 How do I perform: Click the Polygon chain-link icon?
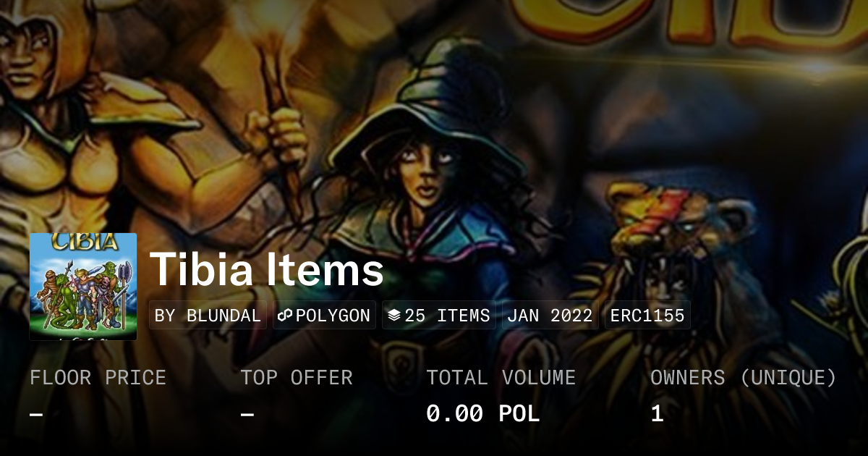click(x=284, y=316)
